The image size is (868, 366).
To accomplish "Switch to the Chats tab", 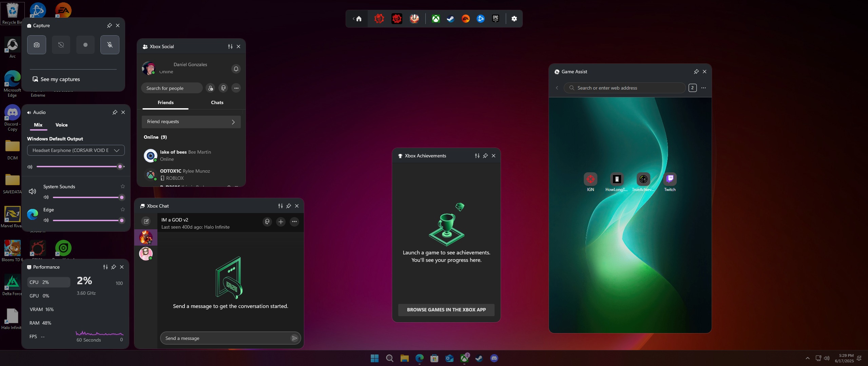I will point(217,102).
